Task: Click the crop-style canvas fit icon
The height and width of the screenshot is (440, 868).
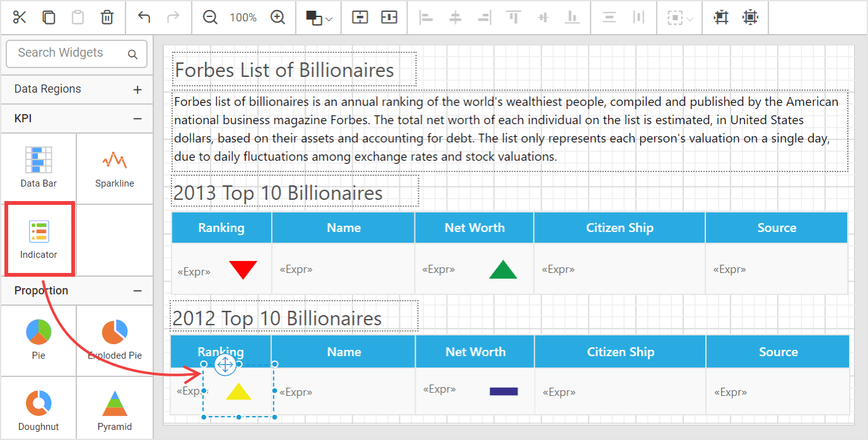Action: (721, 17)
